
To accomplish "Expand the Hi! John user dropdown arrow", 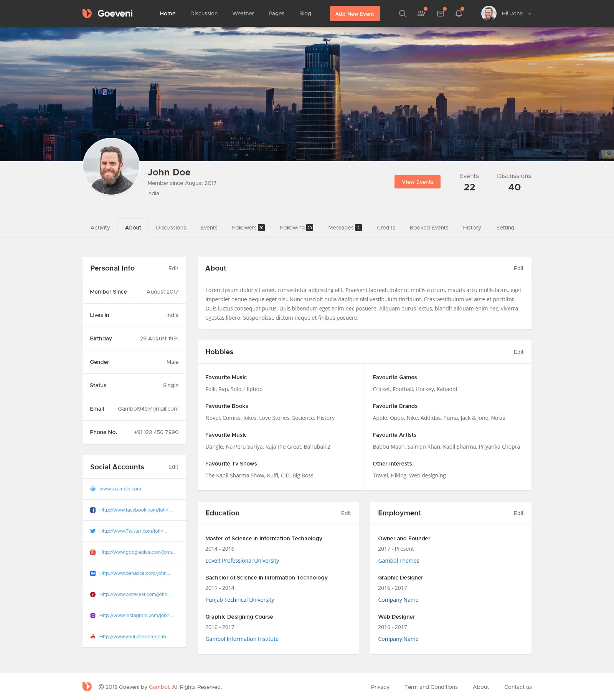I will point(530,13).
